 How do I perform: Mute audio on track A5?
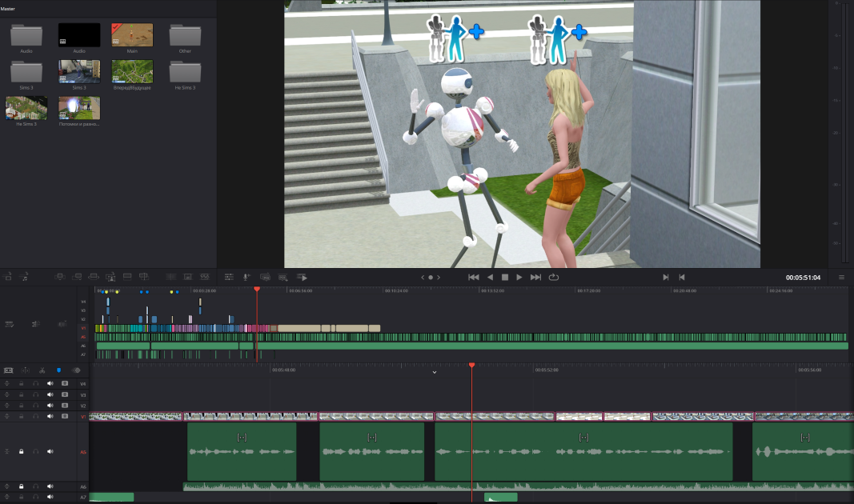pos(50,452)
